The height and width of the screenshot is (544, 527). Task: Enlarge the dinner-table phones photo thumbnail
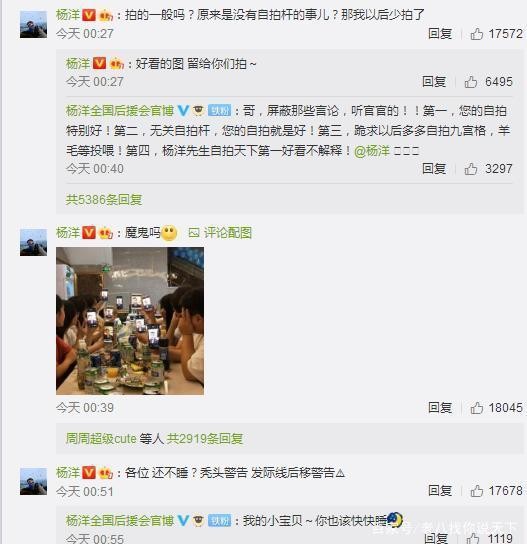click(x=130, y=321)
